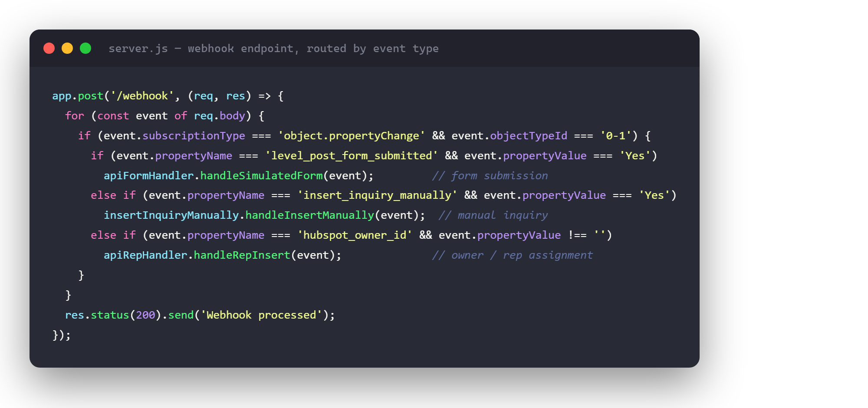The height and width of the screenshot is (408, 868).
Task: Click 'objectTypeId' property
Action: tap(529, 136)
